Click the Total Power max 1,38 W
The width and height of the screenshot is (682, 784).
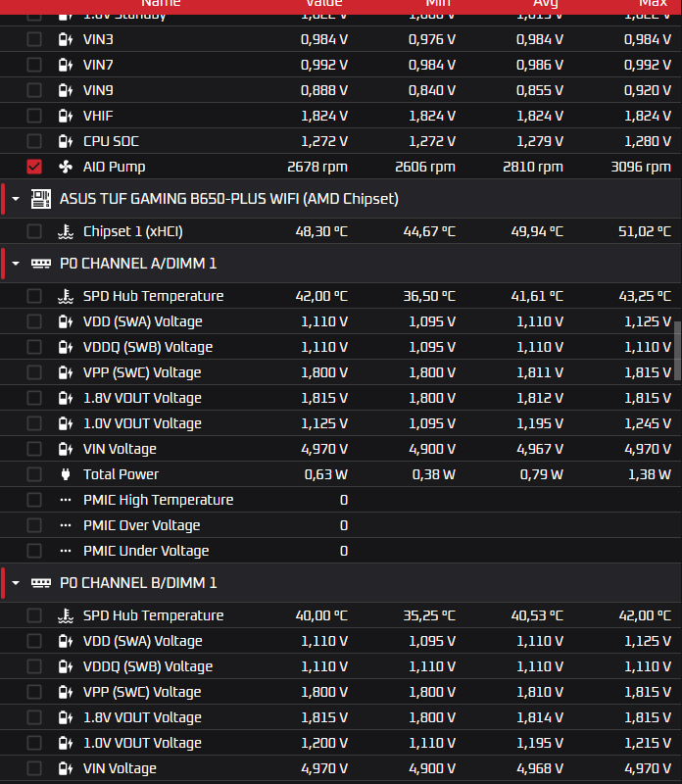[x=650, y=474]
